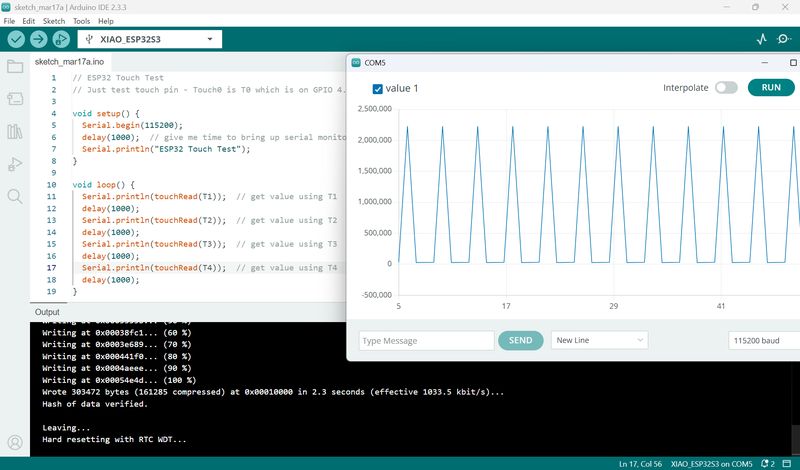Image resolution: width=800 pixels, height=470 pixels.
Task: Open the Boards Manager sidebar icon
Action: coord(15,98)
